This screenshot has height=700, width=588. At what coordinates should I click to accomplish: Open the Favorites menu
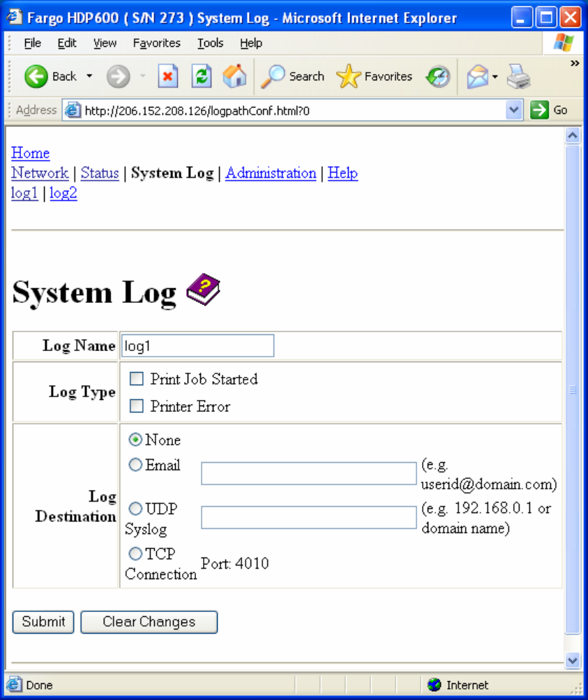(157, 43)
